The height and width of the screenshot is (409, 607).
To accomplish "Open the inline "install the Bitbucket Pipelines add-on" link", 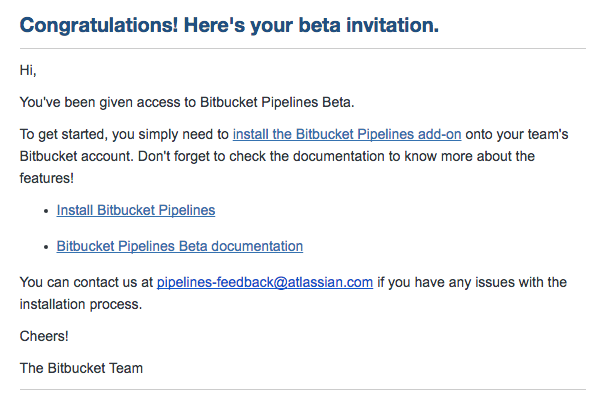I will click(347, 133).
